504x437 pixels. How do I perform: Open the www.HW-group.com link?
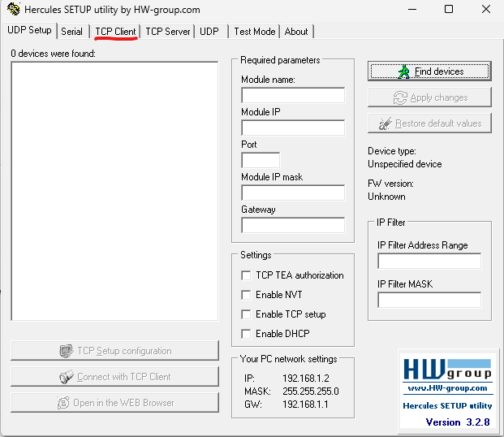(x=447, y=388)
